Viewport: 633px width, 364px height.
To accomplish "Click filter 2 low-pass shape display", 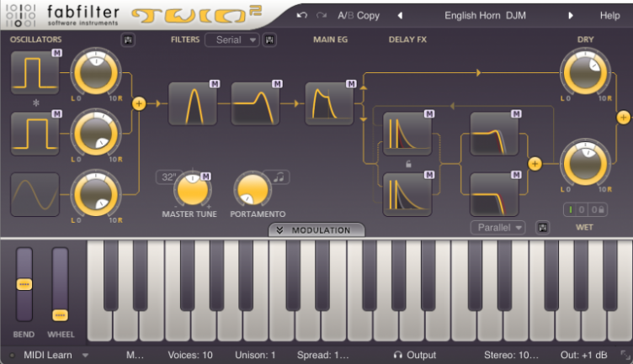I will [x=255, y=103].
